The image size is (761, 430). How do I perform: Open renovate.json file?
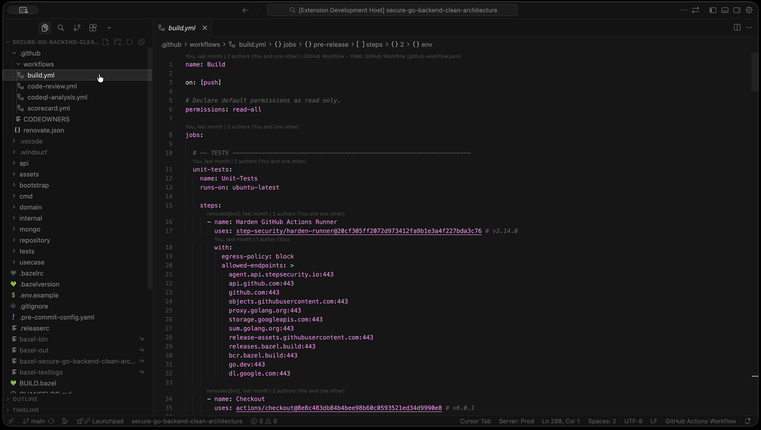[x=78, y=130]
